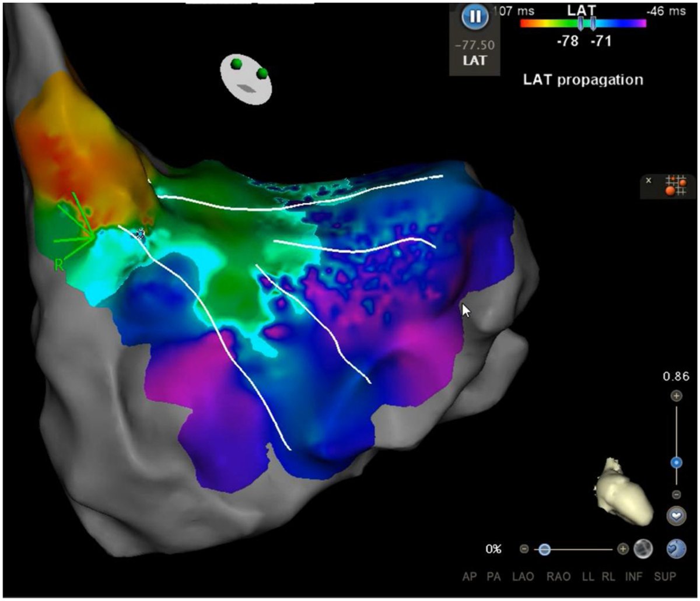
Task: Click the 0% transparency value
Action: tap(494, 549)
